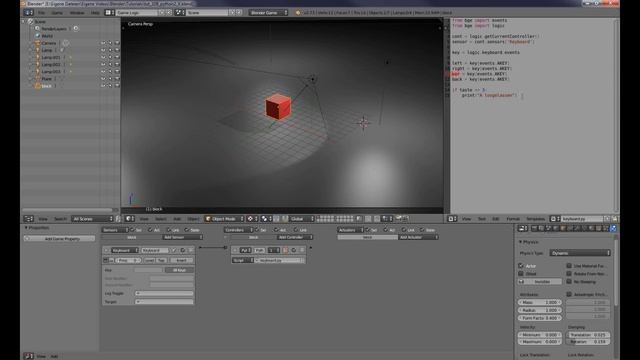Open the outliner editor type icon
640x360 pixels.
coord(28,219)
